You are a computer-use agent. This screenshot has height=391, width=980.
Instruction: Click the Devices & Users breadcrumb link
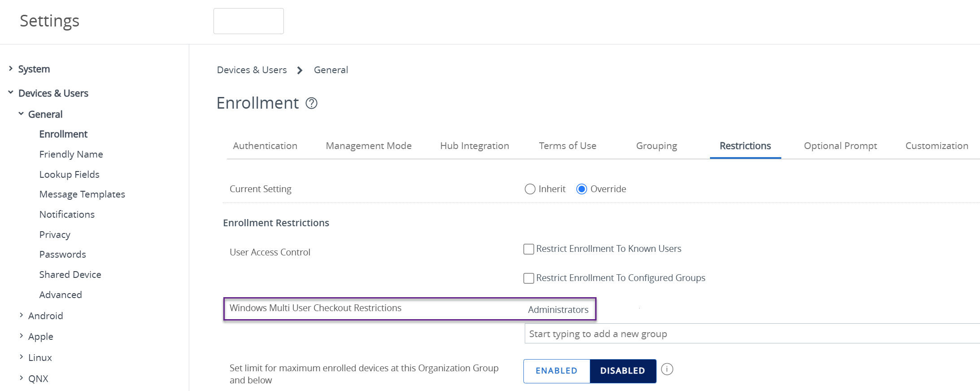pos(252,70)
